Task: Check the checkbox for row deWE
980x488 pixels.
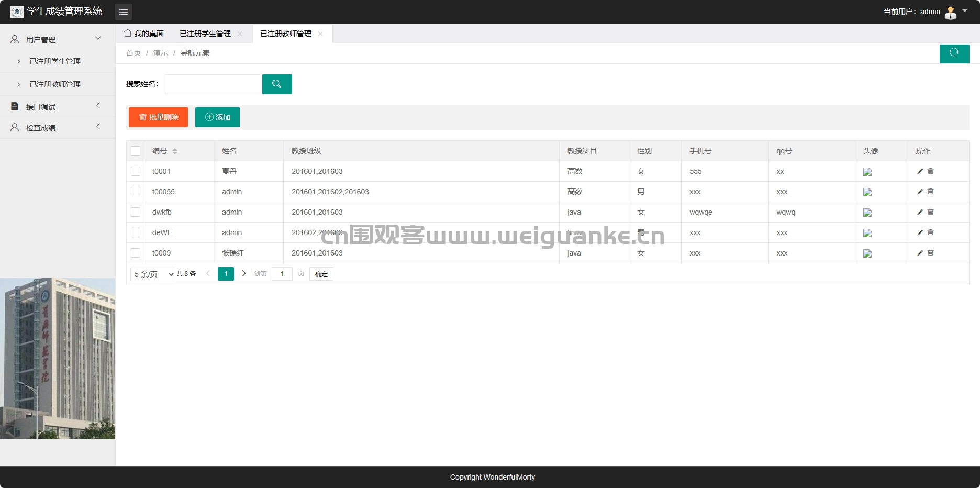Action: tap(136, 232)
